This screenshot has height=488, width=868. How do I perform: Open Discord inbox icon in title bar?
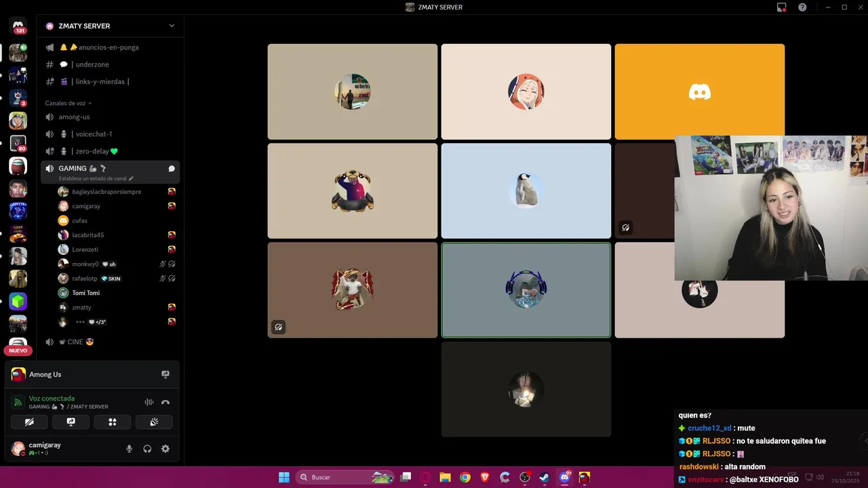click(782, 7)
